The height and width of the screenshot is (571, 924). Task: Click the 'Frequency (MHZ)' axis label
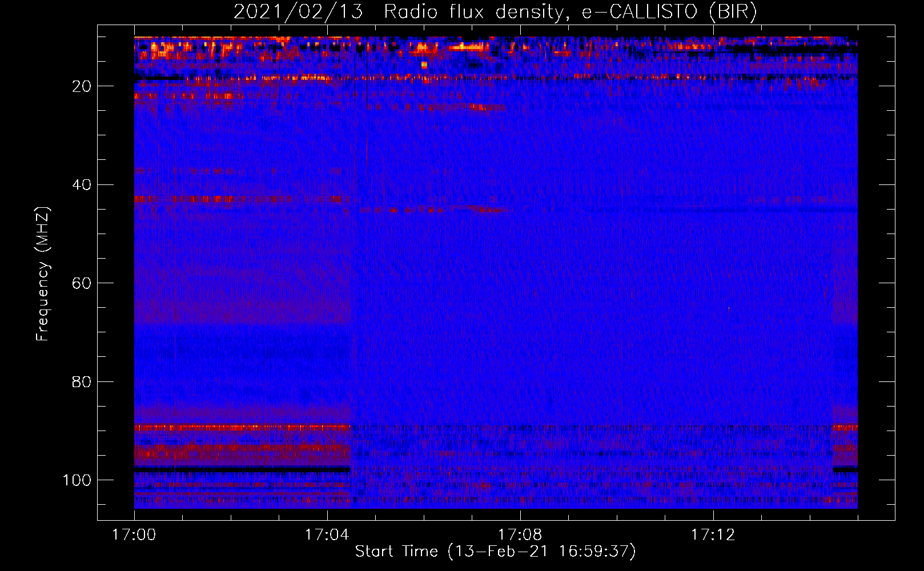pyautogui.click(x=43, y=274)
